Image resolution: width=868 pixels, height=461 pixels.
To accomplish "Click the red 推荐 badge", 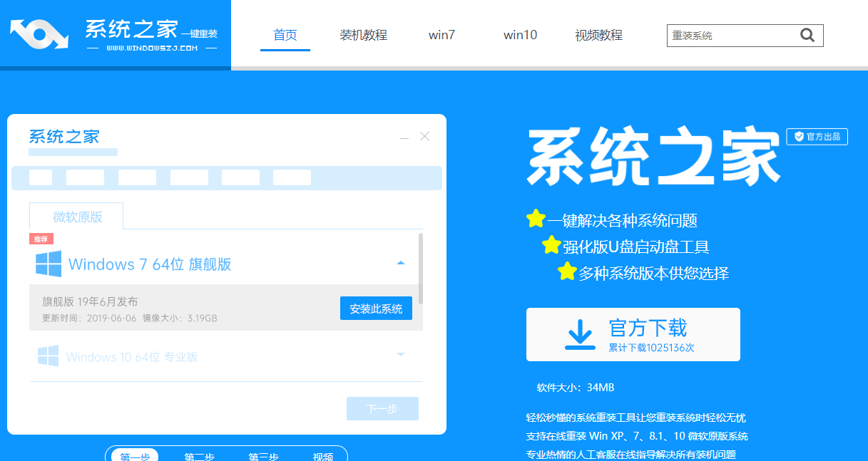I will pos(42,239).
